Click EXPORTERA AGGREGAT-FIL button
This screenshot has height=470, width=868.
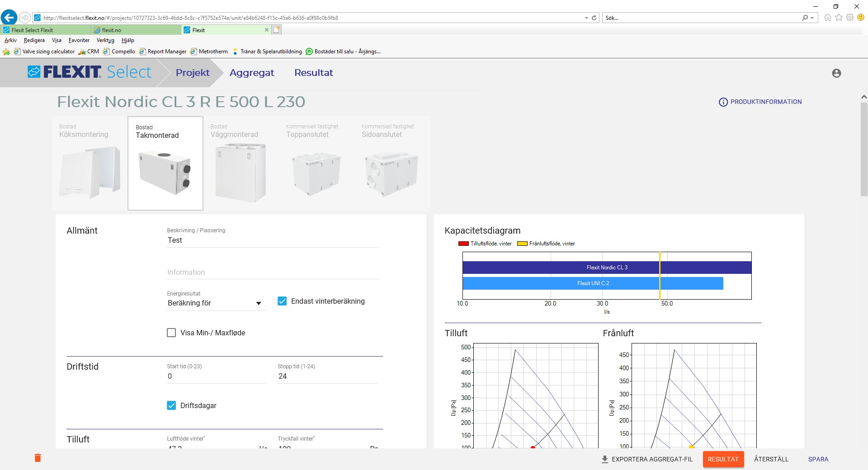point(647,459)
